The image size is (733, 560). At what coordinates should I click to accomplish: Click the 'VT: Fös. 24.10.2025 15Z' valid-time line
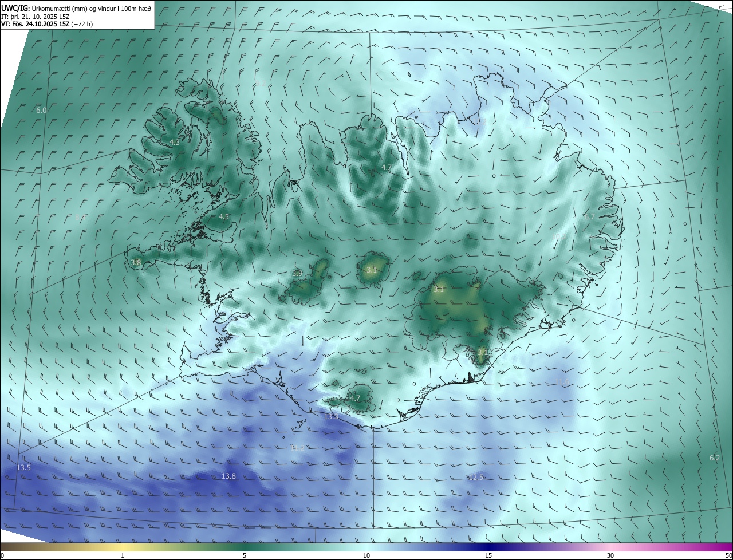(36, 24)
